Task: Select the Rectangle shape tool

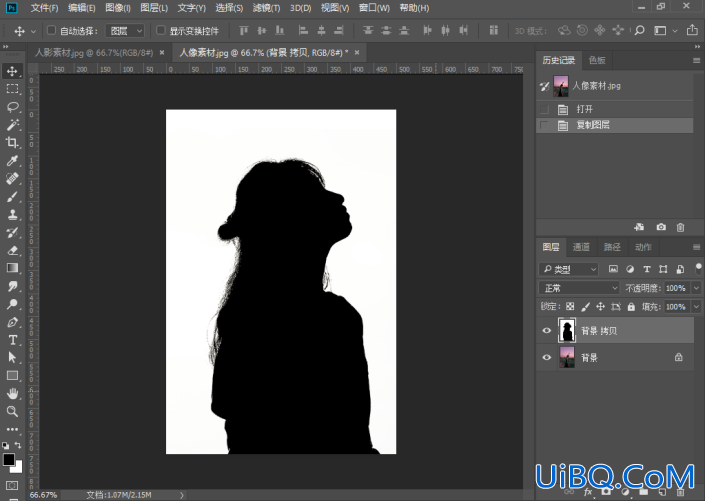Action: point(12,376)
